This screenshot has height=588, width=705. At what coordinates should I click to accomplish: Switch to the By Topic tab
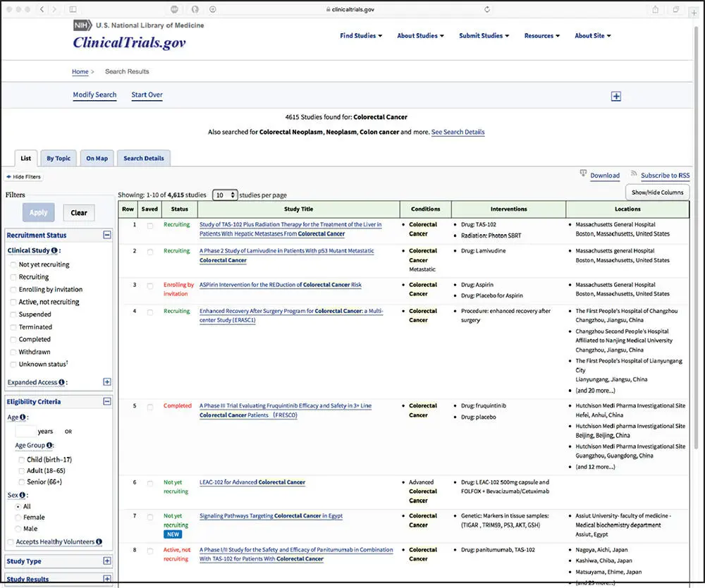click(x=59, y=158)
